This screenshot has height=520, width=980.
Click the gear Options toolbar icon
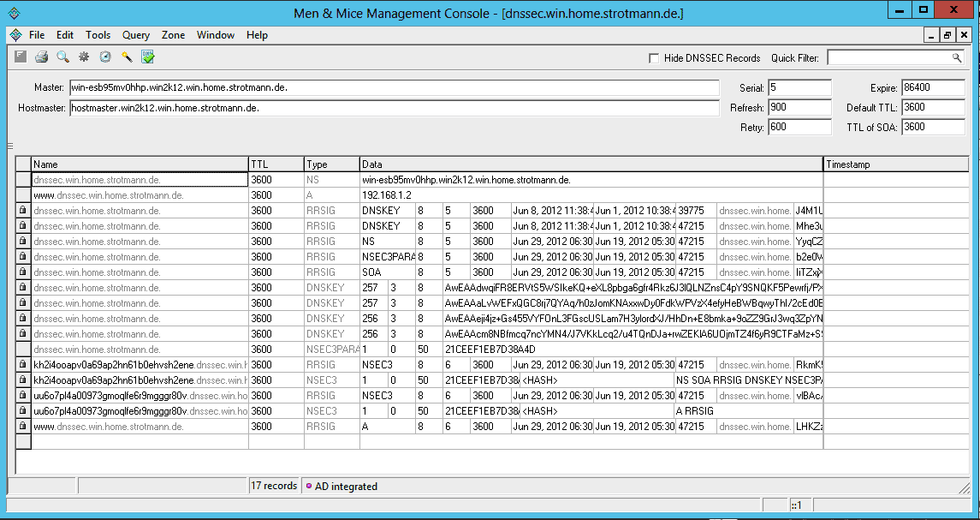pyautogui.click(x=82, y=57)
